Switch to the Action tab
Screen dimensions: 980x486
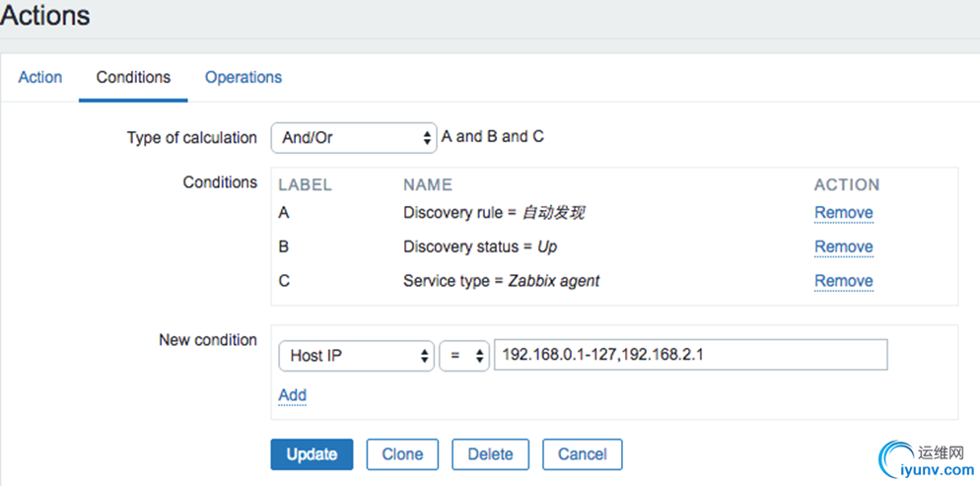(x=39, y=77)
